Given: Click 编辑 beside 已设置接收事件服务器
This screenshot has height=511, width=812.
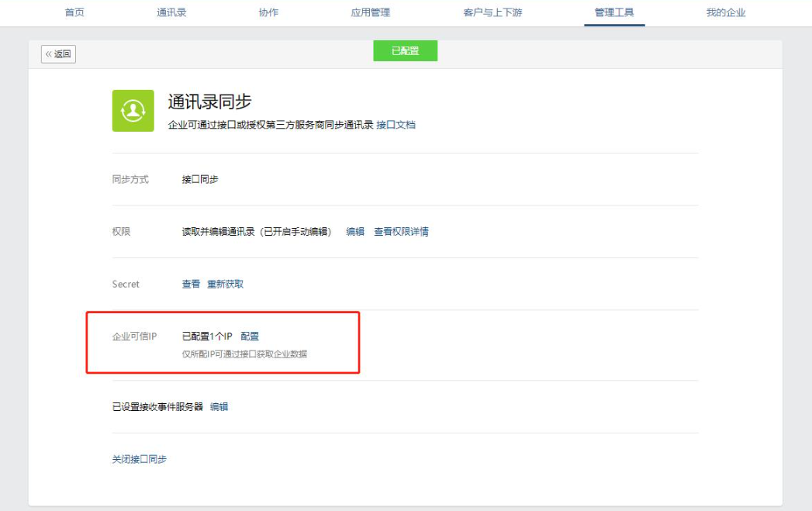Looking at the screenshot, I should click(219, 407).
